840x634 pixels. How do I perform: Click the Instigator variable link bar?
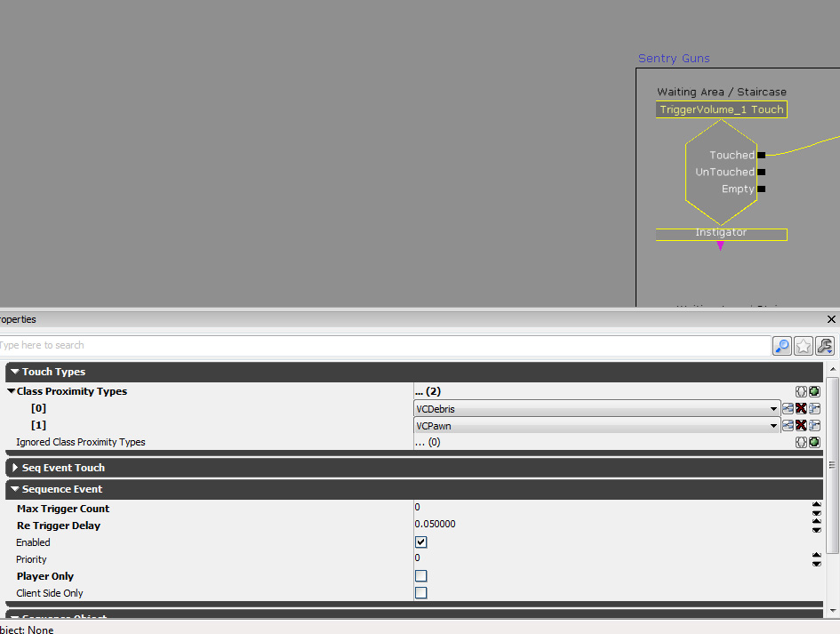click(721, 234)
